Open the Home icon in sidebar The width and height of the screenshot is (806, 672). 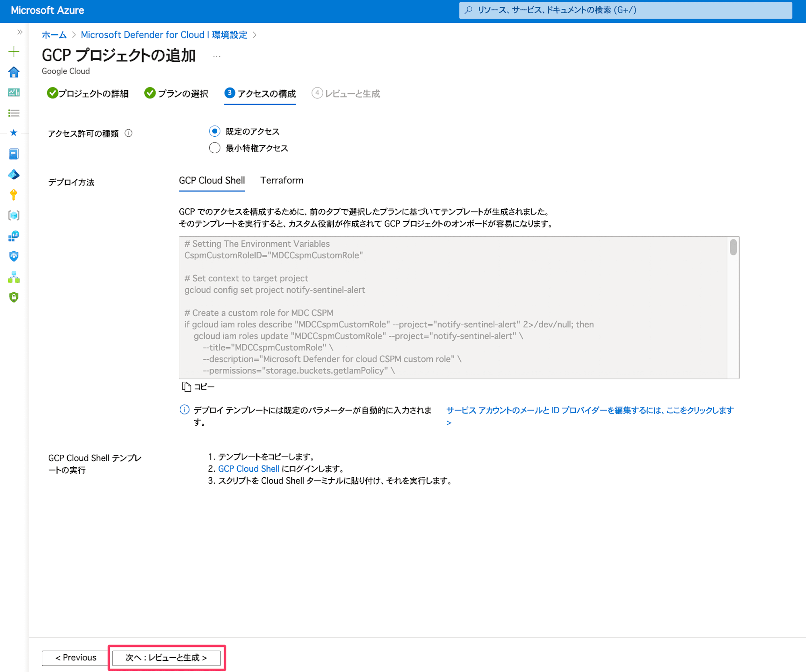click(14, 72)
